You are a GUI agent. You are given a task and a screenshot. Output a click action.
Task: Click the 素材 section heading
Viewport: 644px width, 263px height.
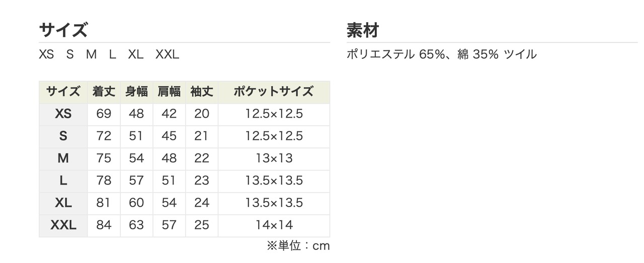[x=362, y=30]
